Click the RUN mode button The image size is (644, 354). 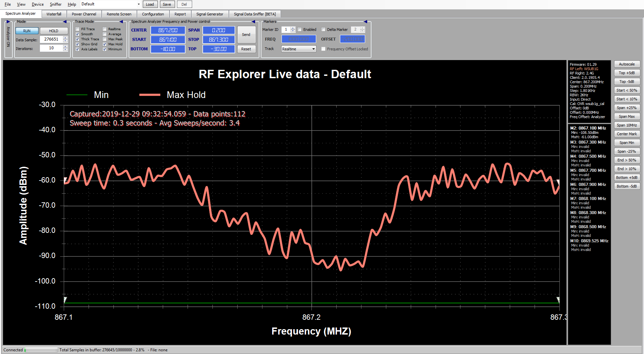point(27,31)
